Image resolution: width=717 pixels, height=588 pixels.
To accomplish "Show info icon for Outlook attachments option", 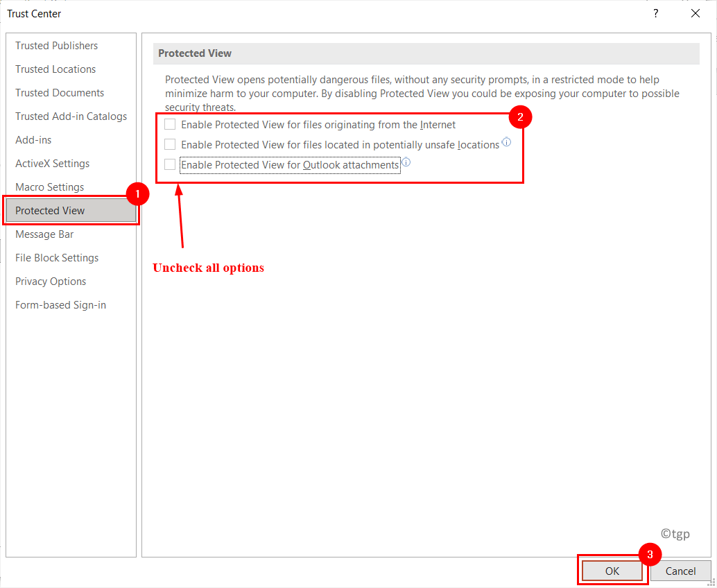I will [x=406, y=162].
